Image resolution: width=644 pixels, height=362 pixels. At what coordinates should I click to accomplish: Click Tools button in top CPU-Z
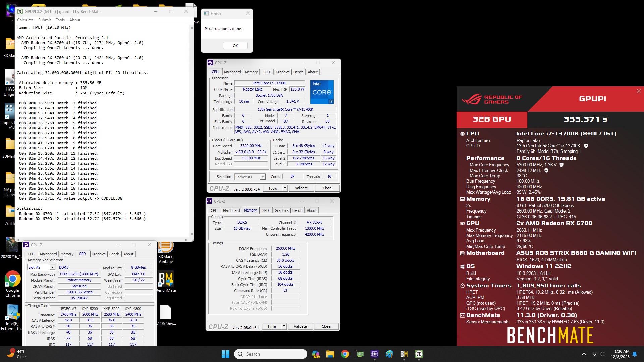tap(273, 188)
